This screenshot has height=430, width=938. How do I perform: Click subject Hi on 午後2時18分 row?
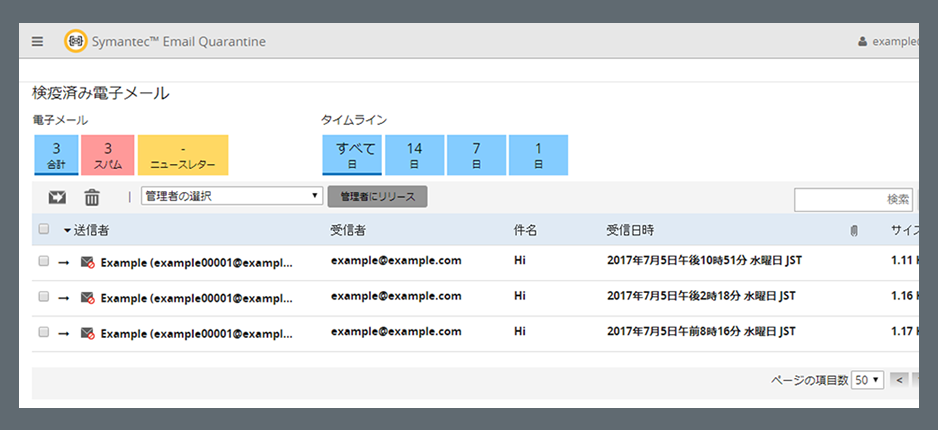point(520,296)
